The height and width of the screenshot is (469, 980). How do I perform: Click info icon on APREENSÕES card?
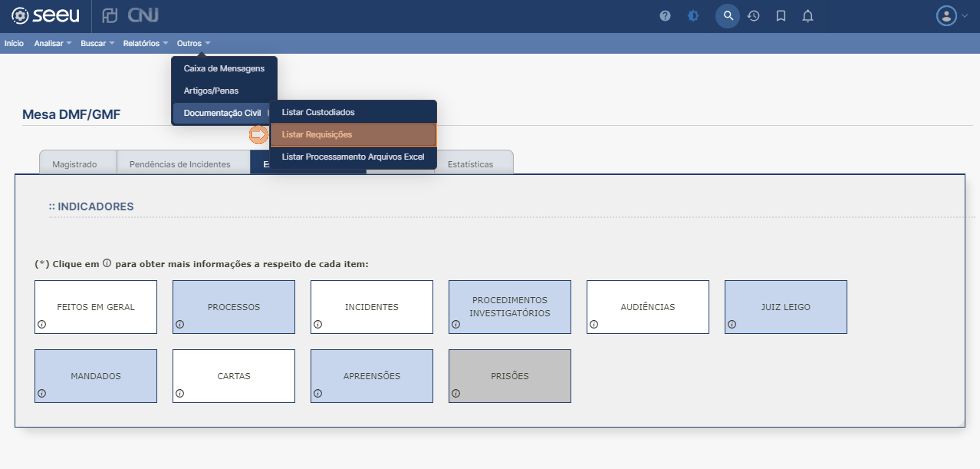tap(318, 393)
